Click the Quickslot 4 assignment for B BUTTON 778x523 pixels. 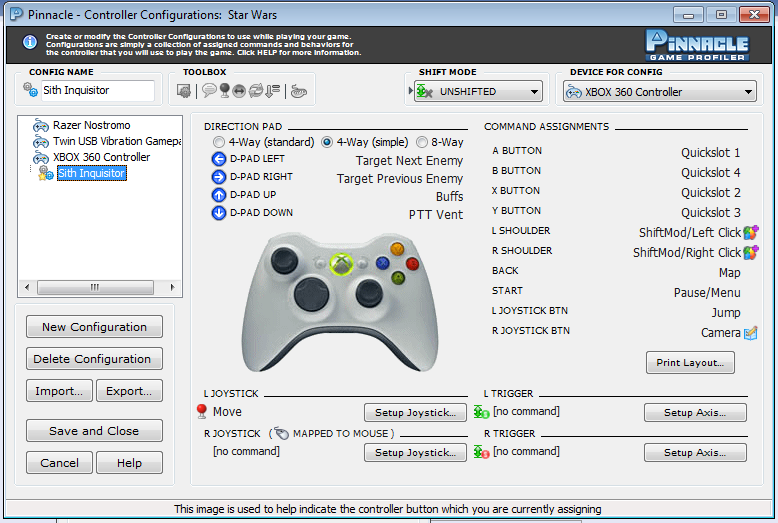[711, 173]
